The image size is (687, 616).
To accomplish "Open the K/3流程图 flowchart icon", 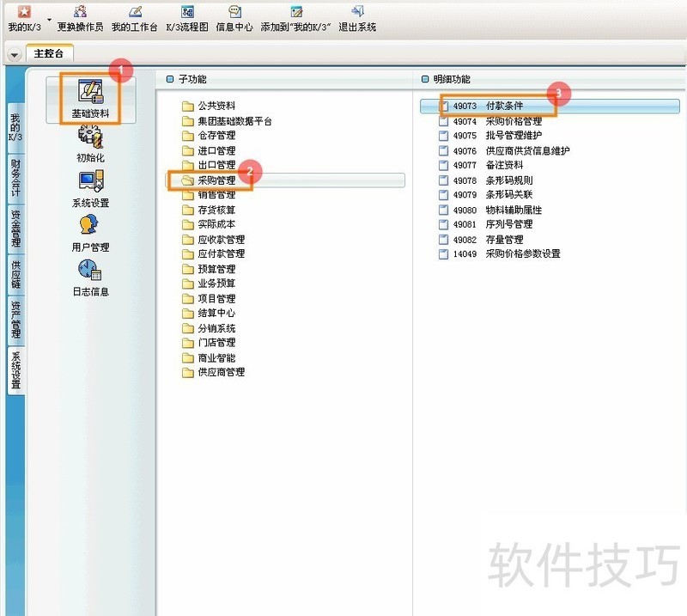I will [x=186, y=18].
